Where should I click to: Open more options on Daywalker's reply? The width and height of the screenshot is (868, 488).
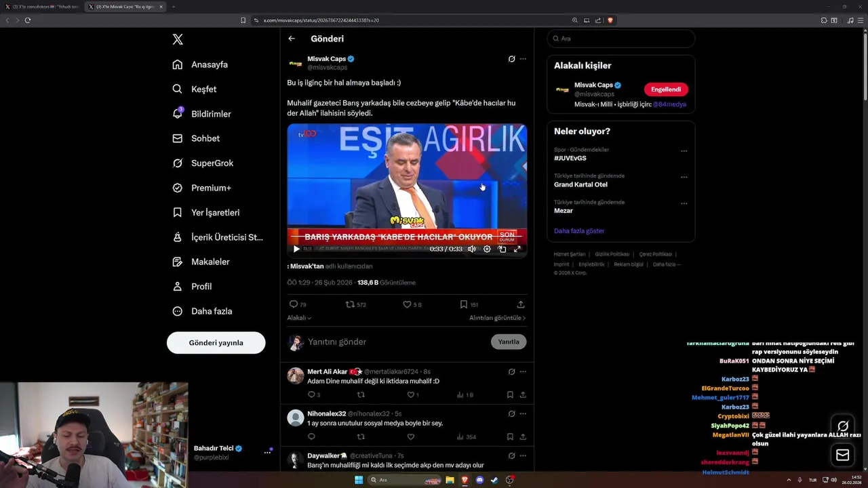coord(523,455)
